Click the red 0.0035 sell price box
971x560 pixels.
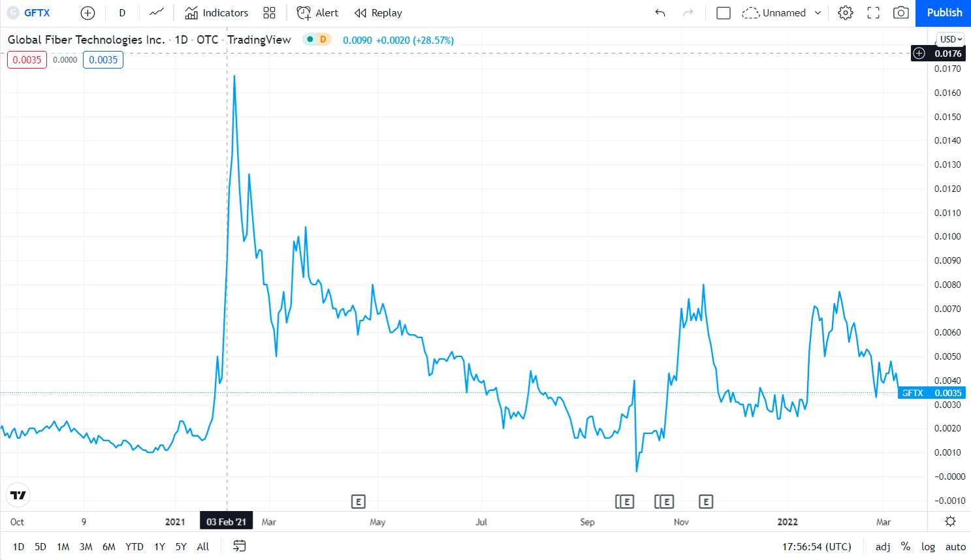pos(27,60)
